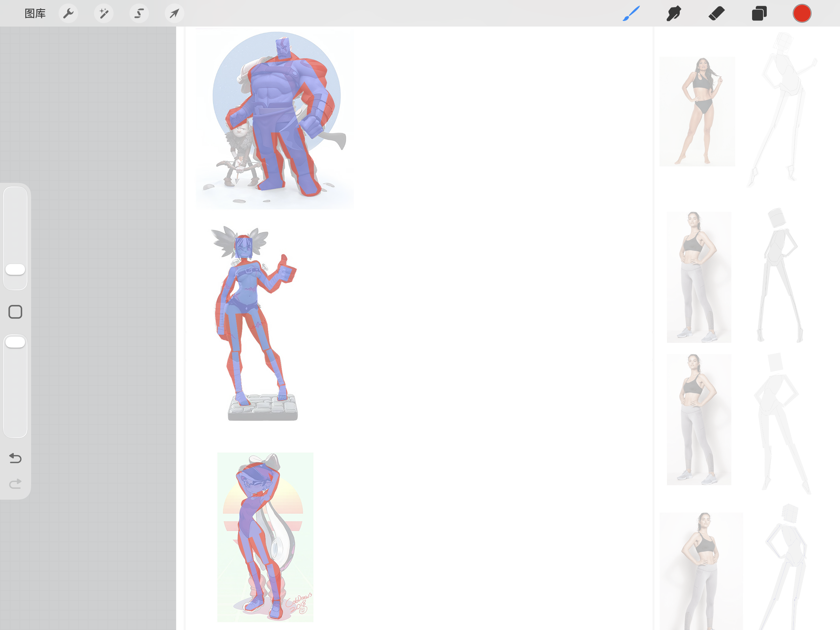
Task: Select the Brush tool
Action: (631, 14)
